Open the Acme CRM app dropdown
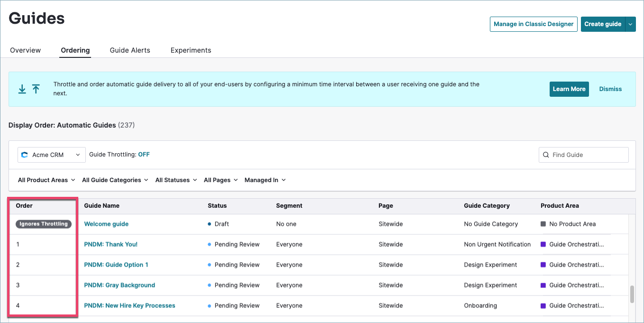The width and height of the screenshot is (644, 323). (52, 155)
